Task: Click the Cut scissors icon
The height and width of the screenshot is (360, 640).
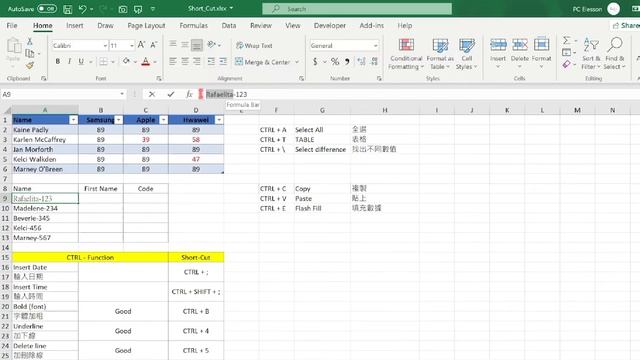Action: [x=30, y=42]
